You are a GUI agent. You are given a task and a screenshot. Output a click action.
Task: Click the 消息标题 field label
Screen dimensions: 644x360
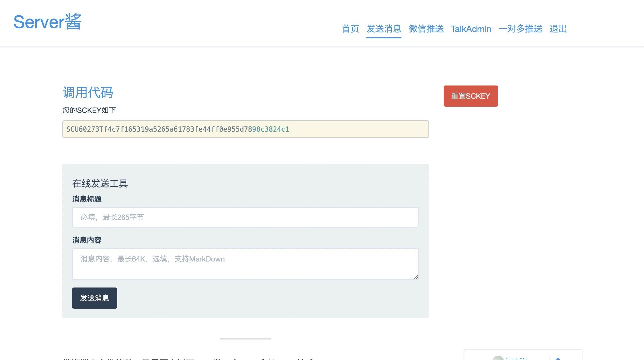coord(87,199)
